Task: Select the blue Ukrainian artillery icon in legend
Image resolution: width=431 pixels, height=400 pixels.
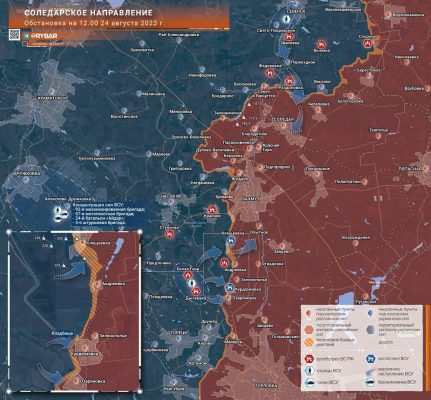Action: click(x=371, y=359)
